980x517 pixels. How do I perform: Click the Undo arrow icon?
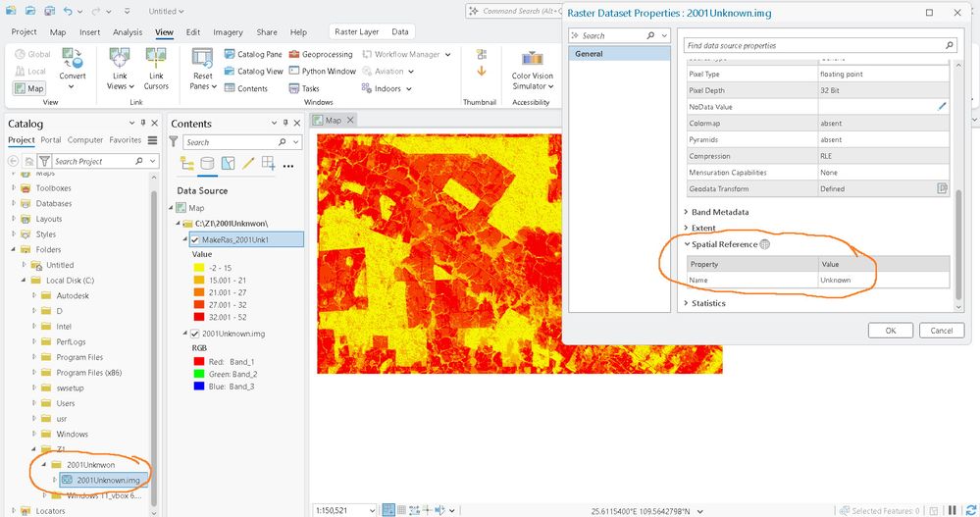pyautogui.click(x=68, y=11)
